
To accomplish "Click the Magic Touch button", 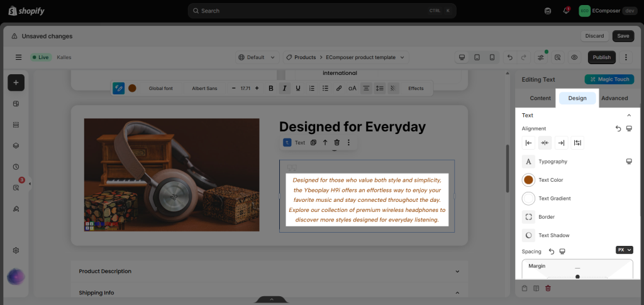I will [x=609, y=79].
